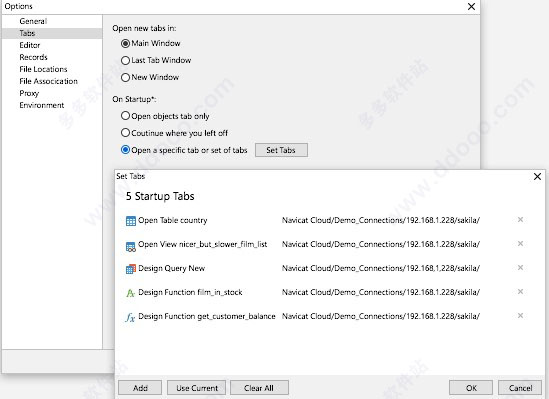Screen dimensions: 549x399
Task: Click the connection path in the Design Query New row
Action: click(x=381, y=268)
